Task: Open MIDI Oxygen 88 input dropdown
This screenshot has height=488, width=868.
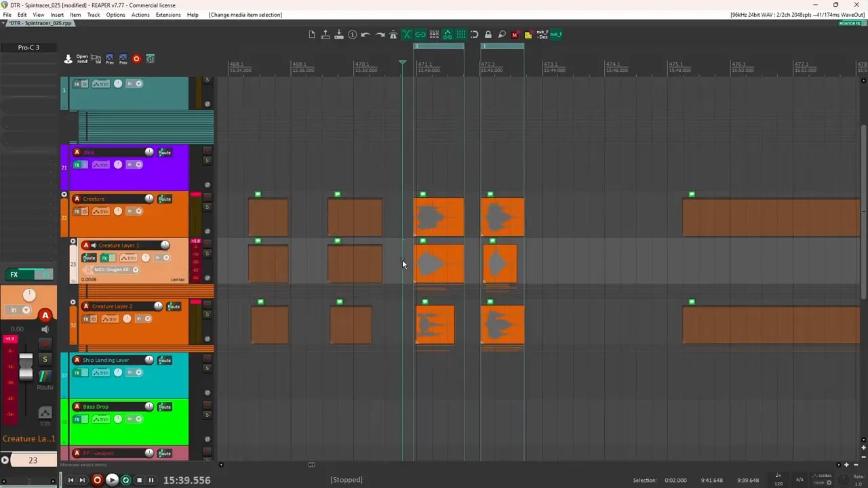Action: 135,270
